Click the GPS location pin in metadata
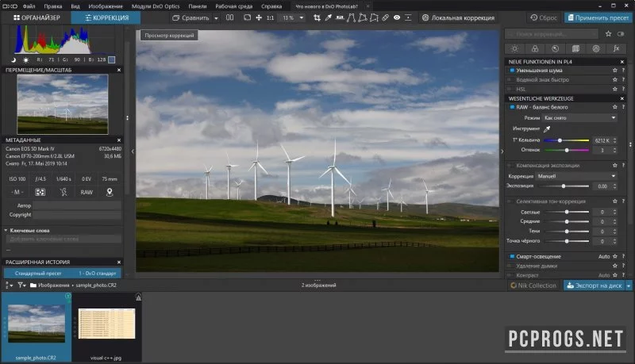Viewport: 635px width, 364px height. coord(110,192)
